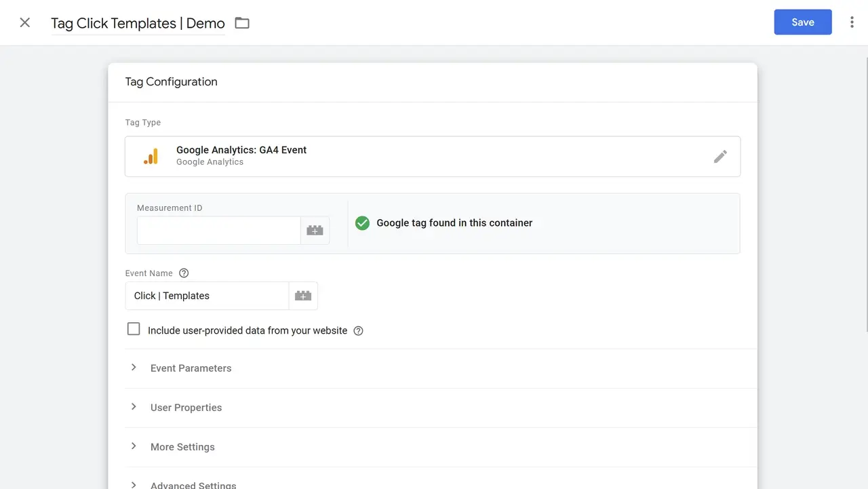Click the Measurement ID input field

click(x=219, y=231)
